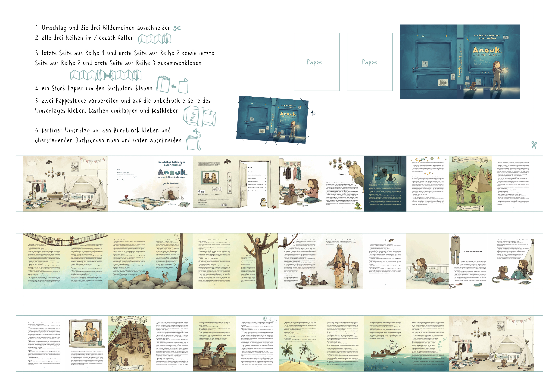This screenshot has height=392, width=555.
Task: Click 'Hendrikje Balsmeyer Peter Maffay' on title page
Action: pyautogui.click(x=172, y=164)
